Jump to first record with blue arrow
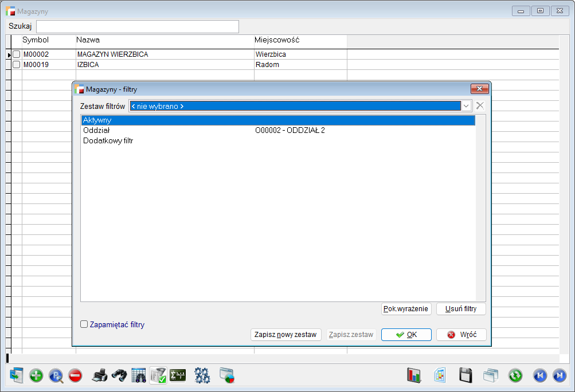Image resolution: width=575 pixels, height=392 pixels. (539, 376)
